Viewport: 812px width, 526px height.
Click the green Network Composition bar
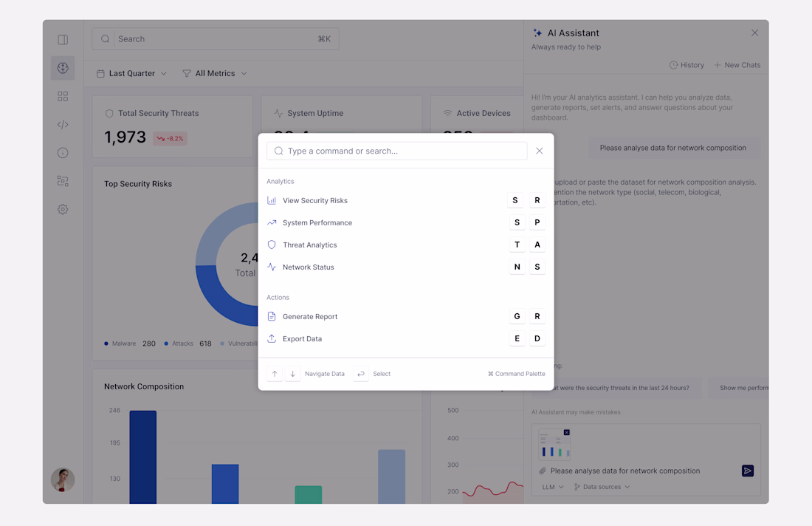pyautogui.click(x=308, y=494)
